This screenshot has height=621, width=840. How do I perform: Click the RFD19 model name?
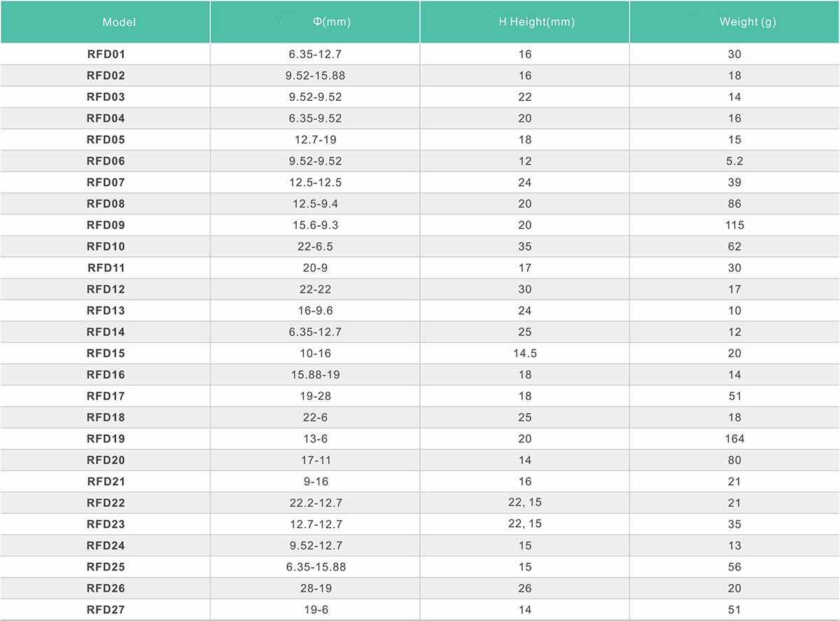point(106,438)
